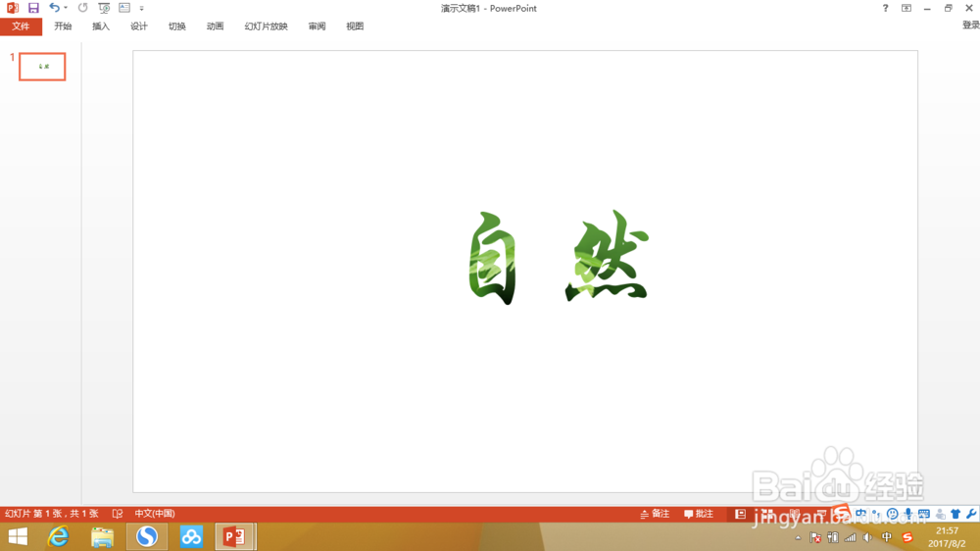The image size is (980, 551).
Task: Toggle the 批注 comments pane
Action: click(x=699, y=514)
